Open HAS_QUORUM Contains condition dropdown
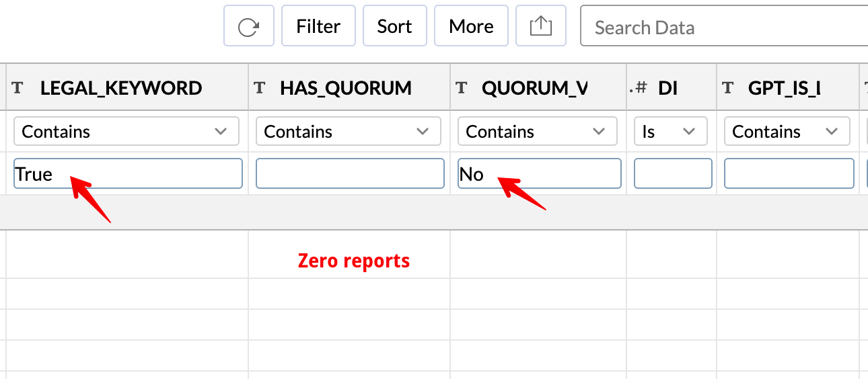Screen dimensions: 868x379 point(349,131)
